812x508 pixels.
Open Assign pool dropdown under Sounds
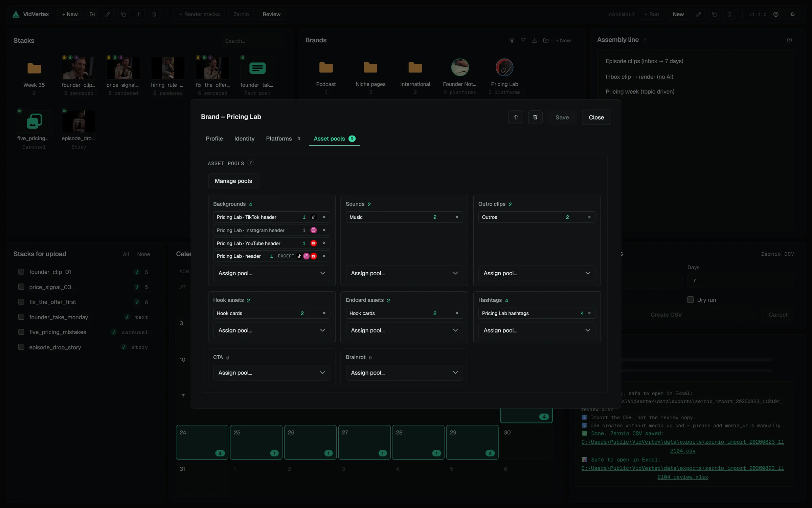click(404, 273)
